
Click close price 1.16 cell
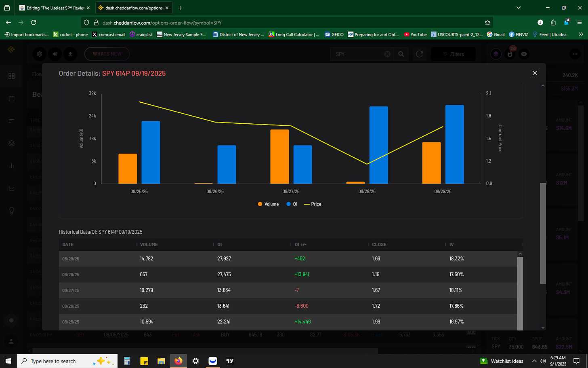tap(376, 275)
